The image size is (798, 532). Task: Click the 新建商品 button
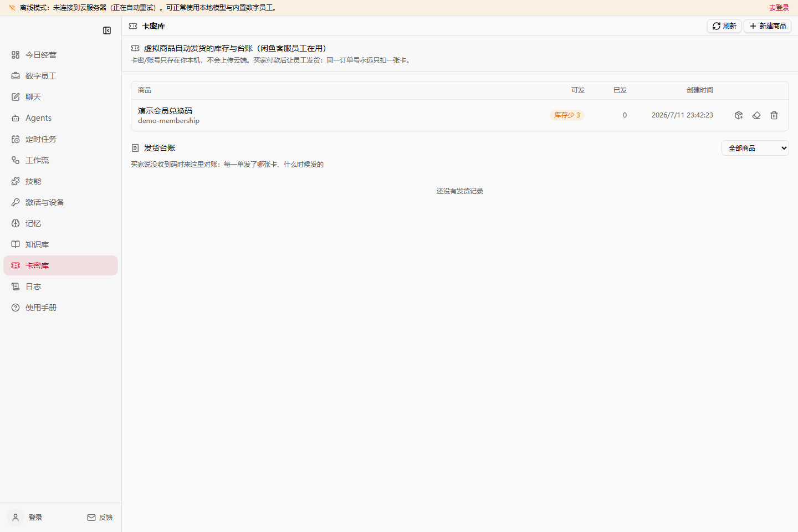pos(768,26)
